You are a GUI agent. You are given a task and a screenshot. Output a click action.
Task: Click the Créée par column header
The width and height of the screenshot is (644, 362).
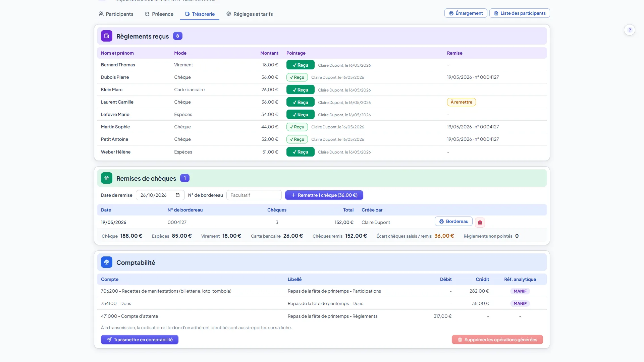(x=372, y=210)
